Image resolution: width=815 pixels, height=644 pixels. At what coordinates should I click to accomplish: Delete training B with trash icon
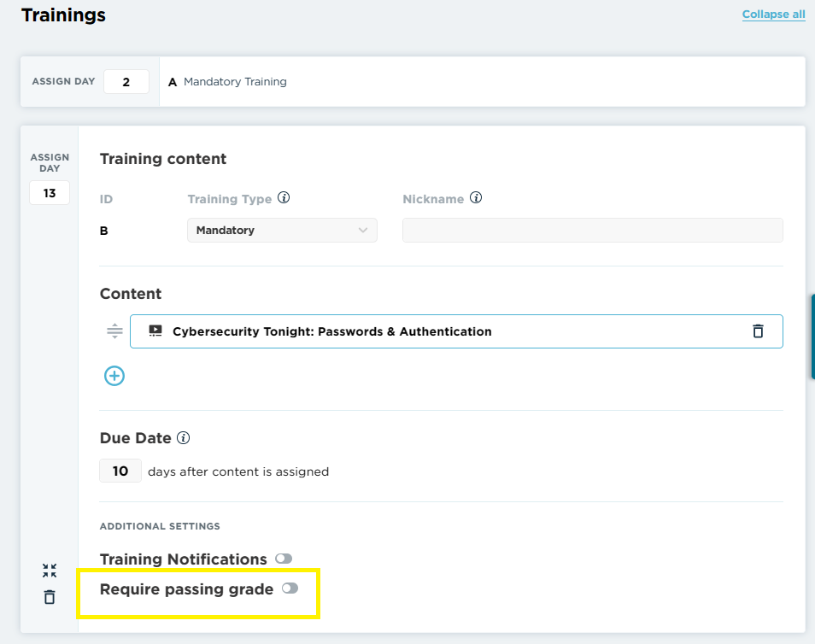click(50, 597)
